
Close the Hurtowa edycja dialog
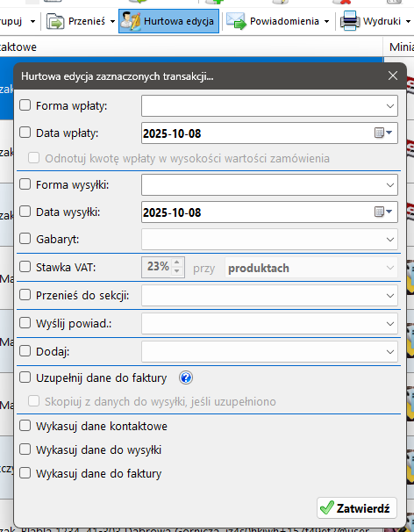pyautogui.click(x=393, y=75)
